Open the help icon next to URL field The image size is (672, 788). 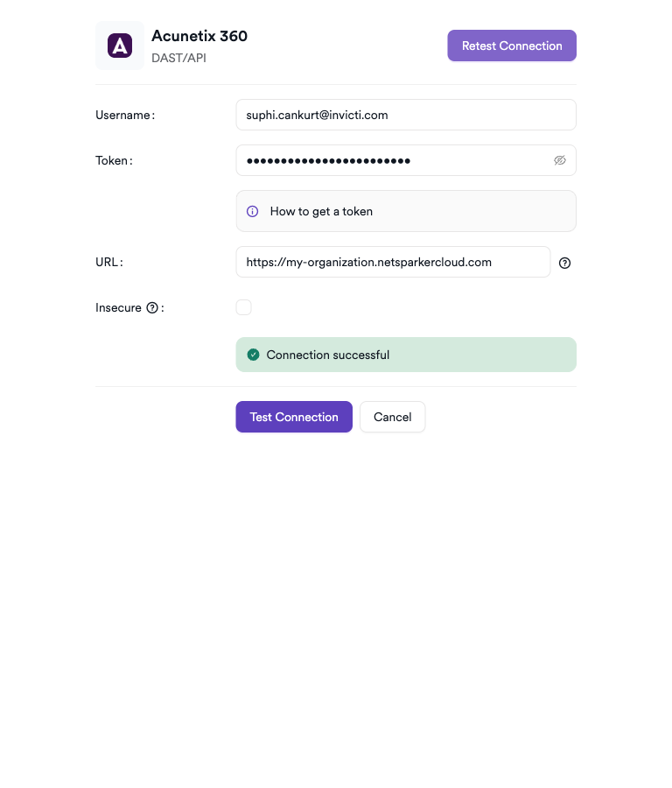[x=564, y=263]
